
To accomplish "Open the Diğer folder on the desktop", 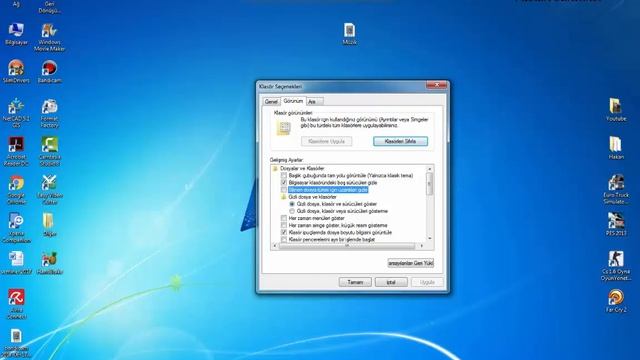I will click(49, 225).
